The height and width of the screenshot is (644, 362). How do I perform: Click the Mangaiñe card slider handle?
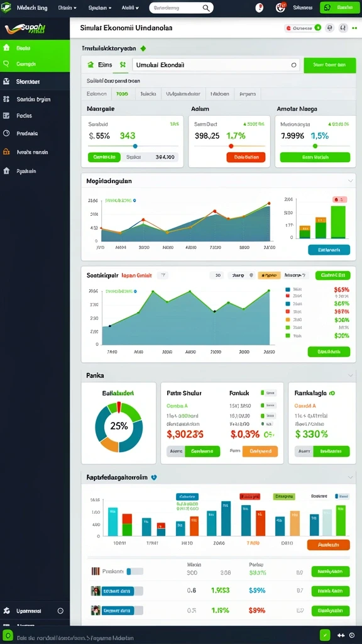tap(135, 146)
